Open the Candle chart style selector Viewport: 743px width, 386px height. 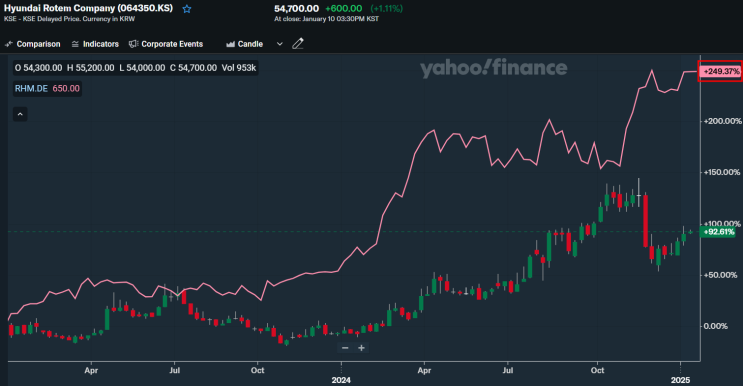point(245,44)
